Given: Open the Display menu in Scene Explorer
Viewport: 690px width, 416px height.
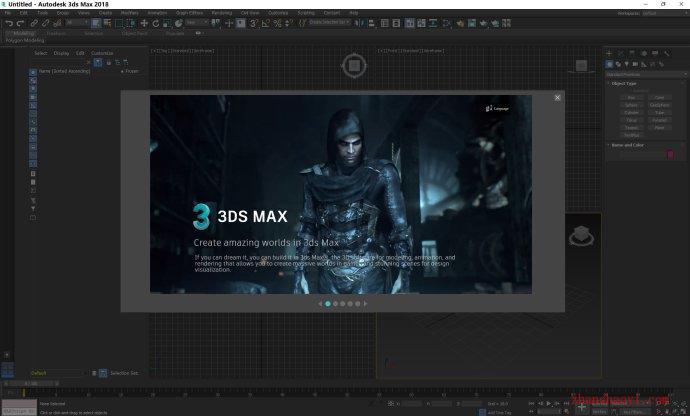Looking at the screenshot, I should point(61,53).
